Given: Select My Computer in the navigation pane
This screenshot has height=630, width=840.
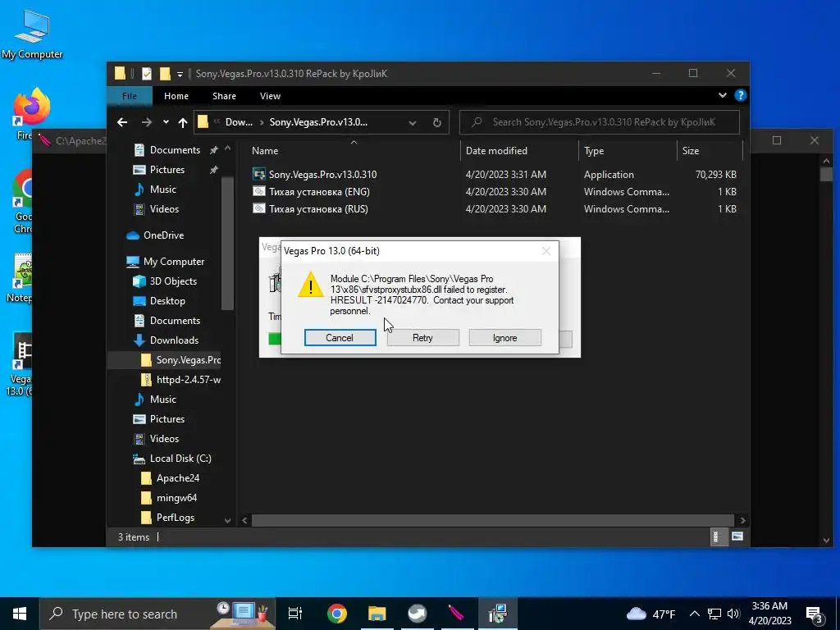Looking at the screenshot, I should click(174, 262).
